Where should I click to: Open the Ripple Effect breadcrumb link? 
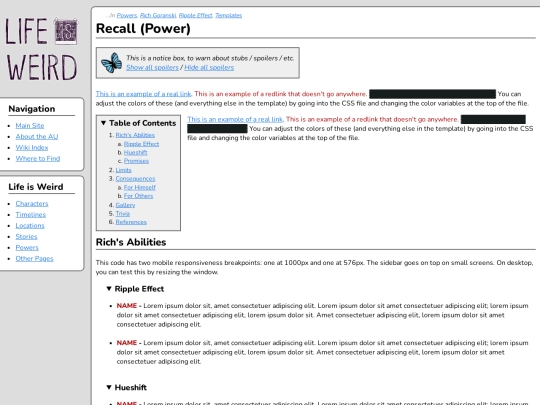(196, 15)
